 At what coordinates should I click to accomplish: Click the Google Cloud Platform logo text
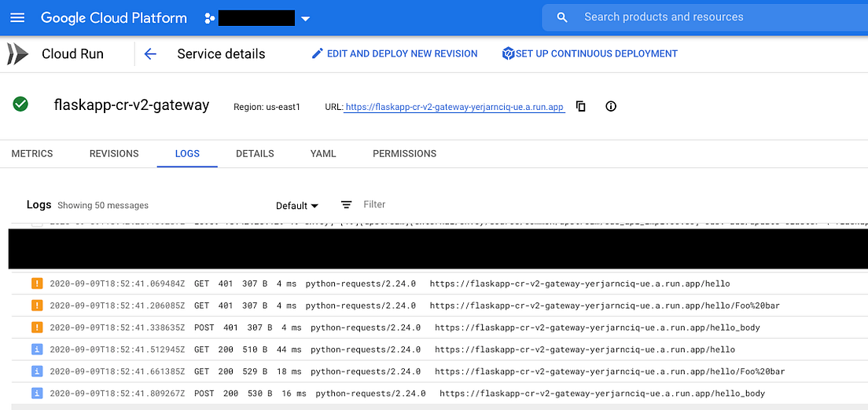click(x=114, y=18)
